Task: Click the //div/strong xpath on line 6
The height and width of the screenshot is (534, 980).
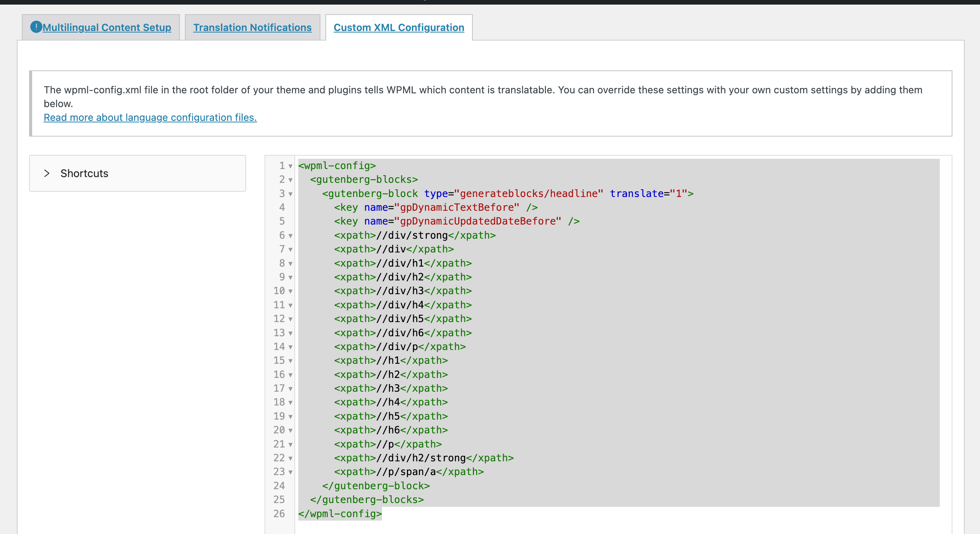Action: (412, 235)
